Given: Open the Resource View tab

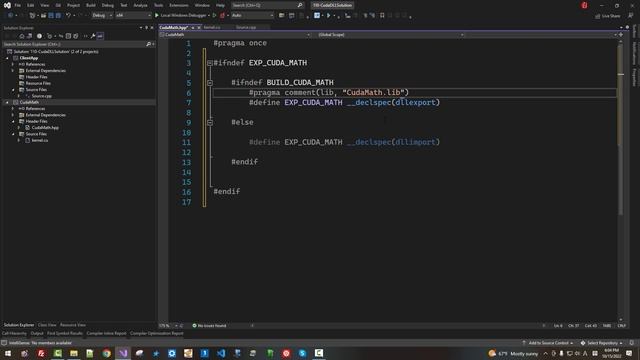Looking at the screenshot, I should point(73,325).
